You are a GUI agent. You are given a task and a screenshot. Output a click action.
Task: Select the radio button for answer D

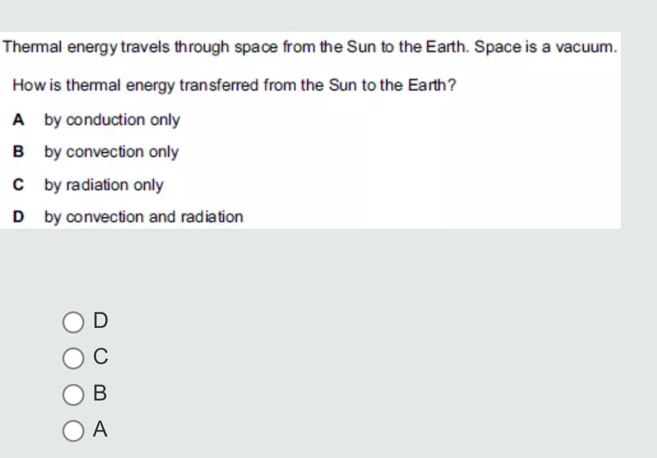(x=74, y=322)
